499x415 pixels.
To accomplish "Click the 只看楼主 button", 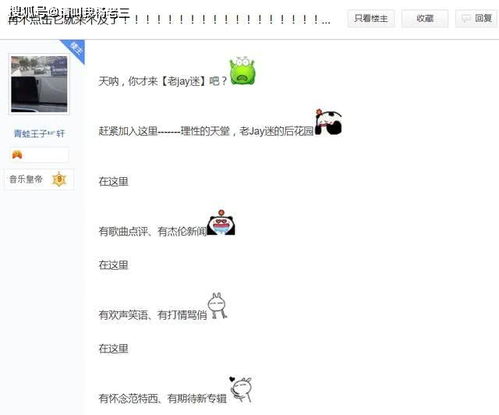I will coord(371,18).
